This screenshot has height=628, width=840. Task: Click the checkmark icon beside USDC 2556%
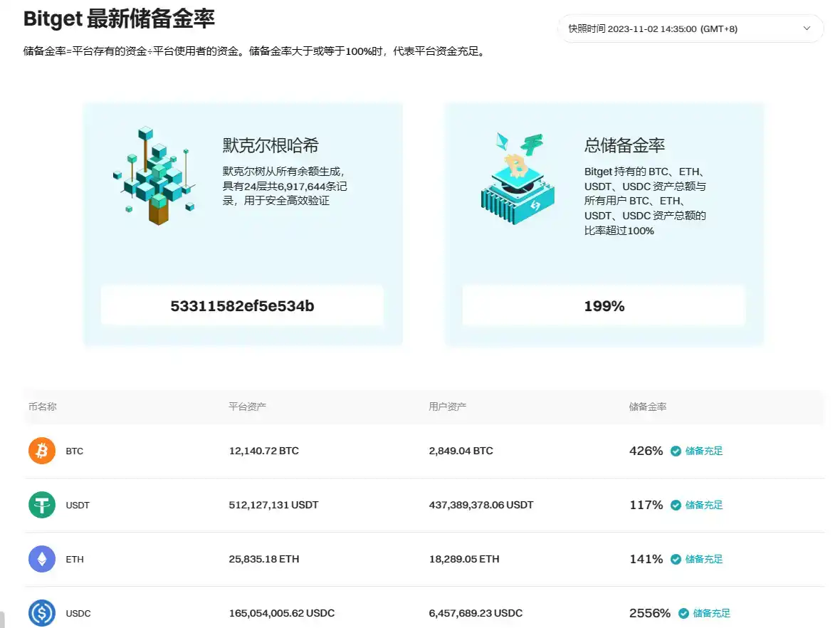[683, 613]
